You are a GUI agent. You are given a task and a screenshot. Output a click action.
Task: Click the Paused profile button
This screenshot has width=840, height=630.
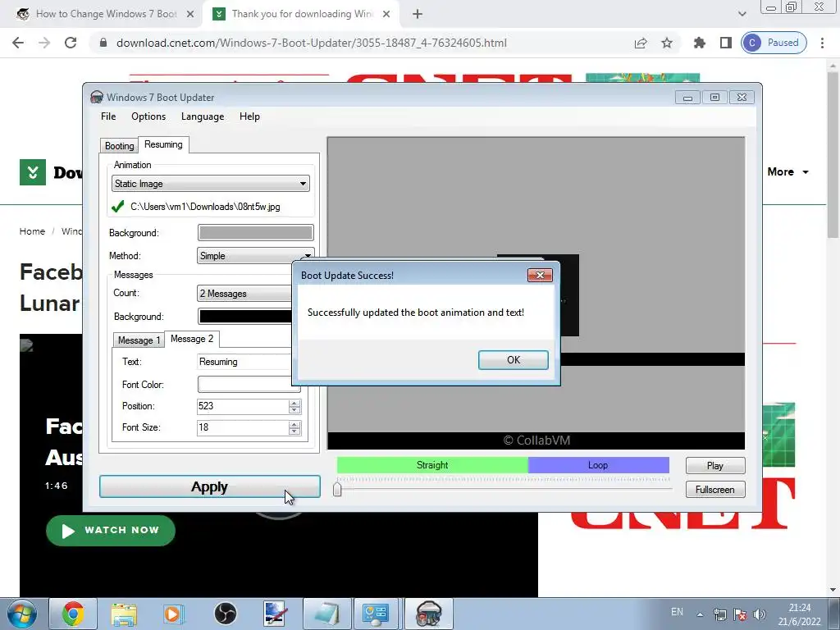click(x=774, y=43)
